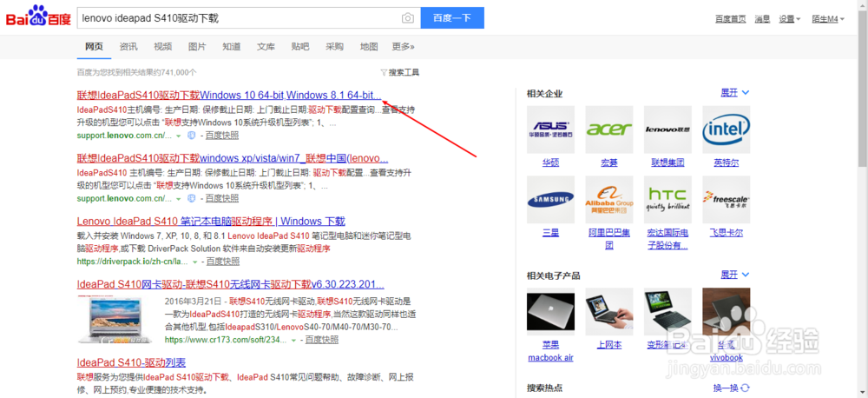Click the vivobook product image
The height and width of the screenshot is (398, 868).
click(727, 311)
